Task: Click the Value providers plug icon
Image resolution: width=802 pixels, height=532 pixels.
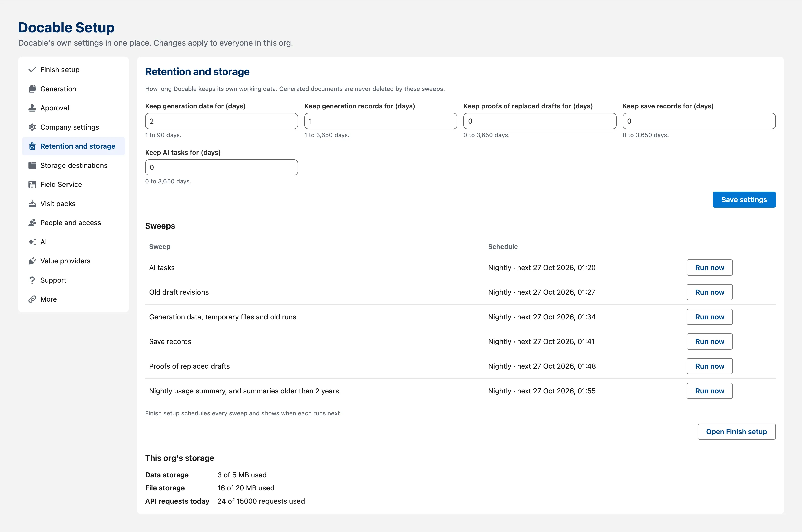Action: tap(32, 261)
